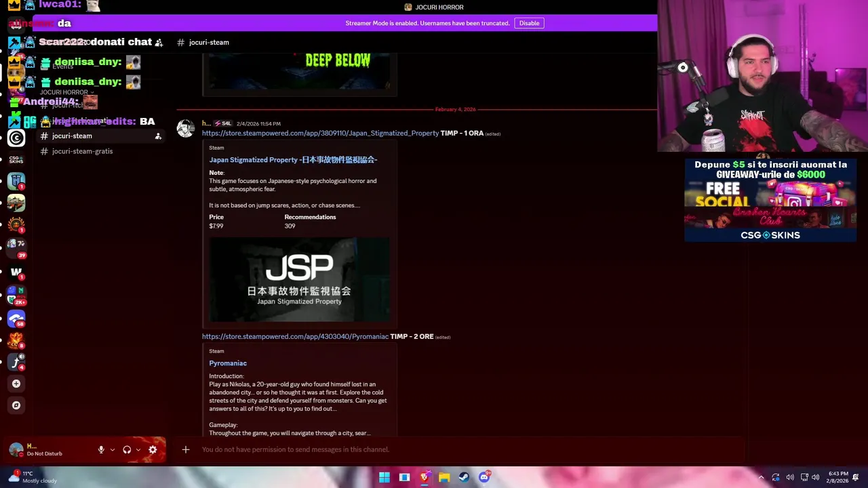Open the phoenix server icon with 8 badge
Screen dimensions: 868x488
16,340
